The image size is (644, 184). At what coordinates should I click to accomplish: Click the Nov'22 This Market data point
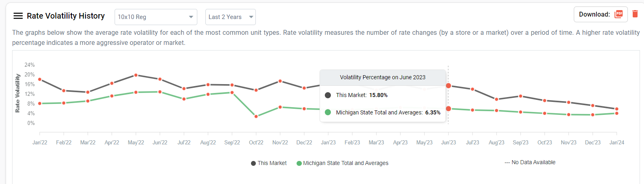(x=280, y=81)
